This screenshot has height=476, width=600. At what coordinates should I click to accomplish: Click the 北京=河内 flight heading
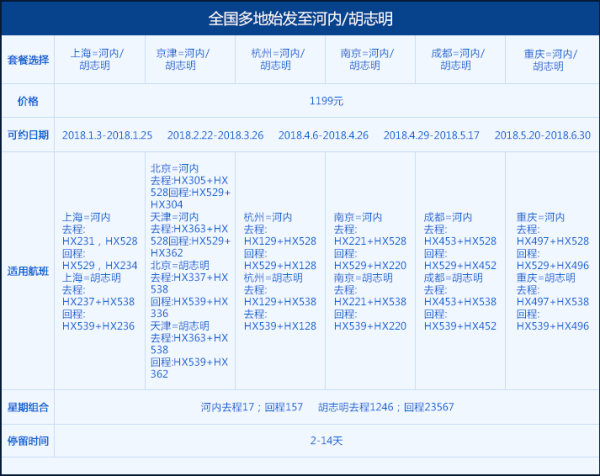tap(174, 168)
